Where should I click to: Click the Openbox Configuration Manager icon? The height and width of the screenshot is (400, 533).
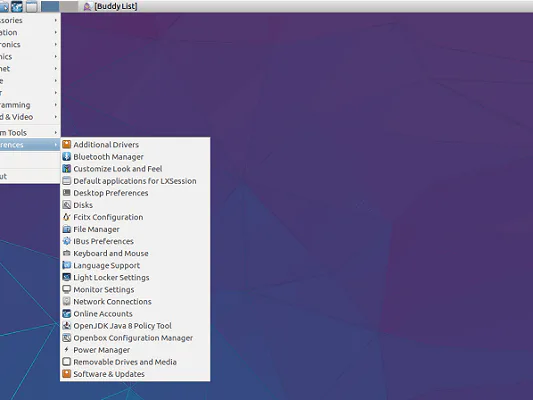67,337
